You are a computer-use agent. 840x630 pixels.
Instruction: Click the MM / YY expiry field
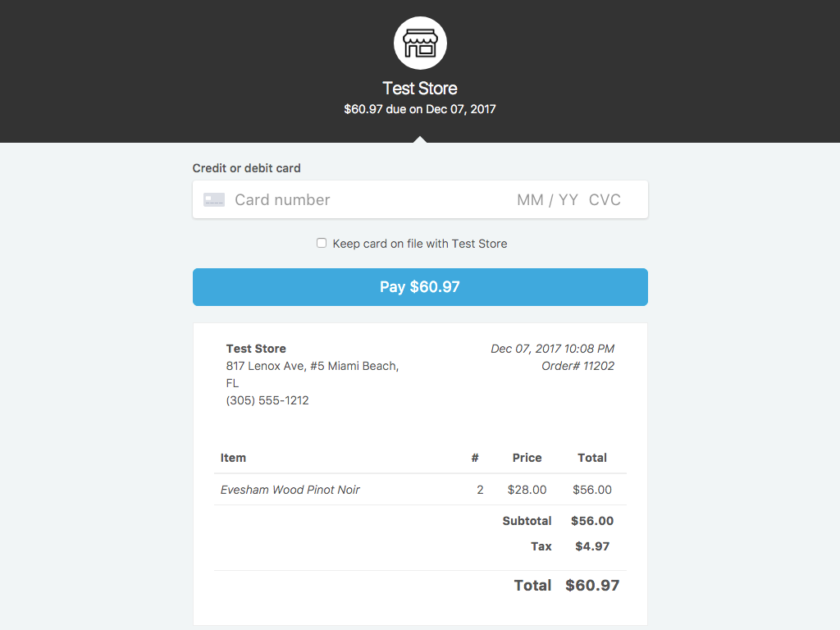pyautogui.click(x=547, y=200)
